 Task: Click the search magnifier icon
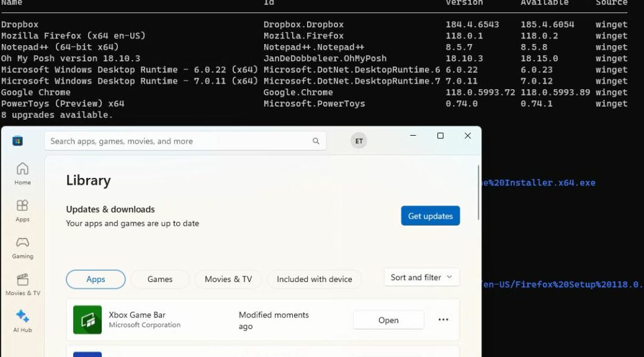316,141
